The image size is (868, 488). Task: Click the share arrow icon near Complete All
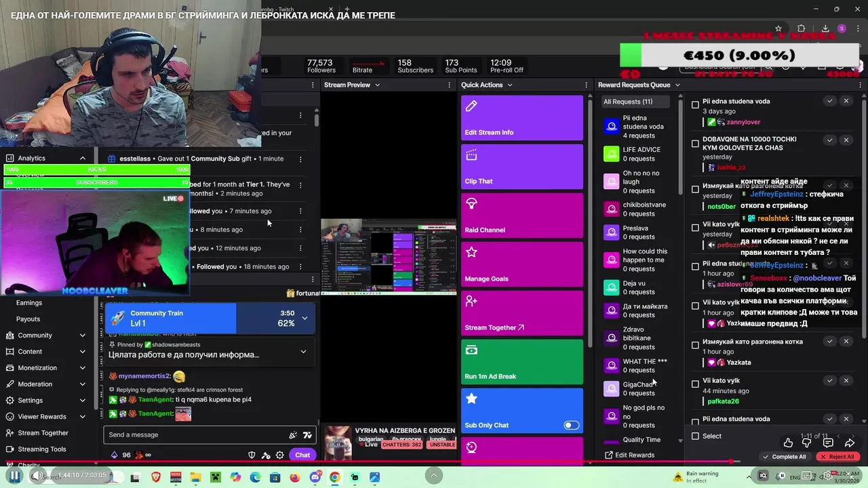(850, 443)
